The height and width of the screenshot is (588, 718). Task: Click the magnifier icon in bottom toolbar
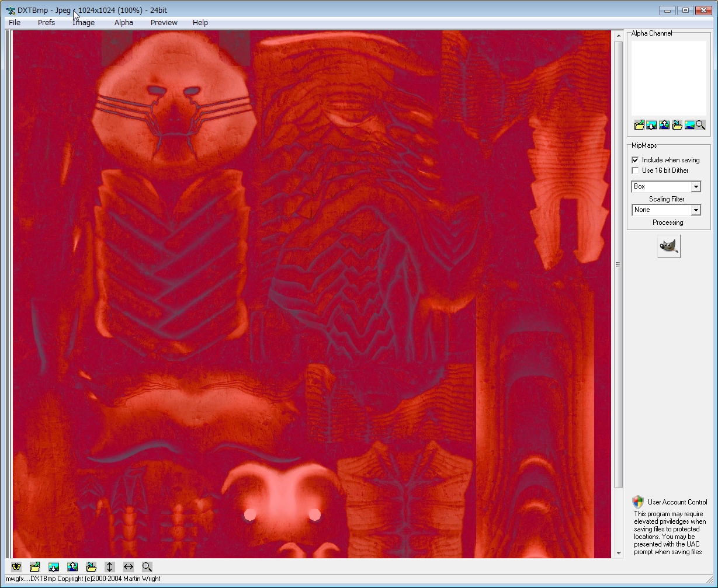(x=147, y=567)
